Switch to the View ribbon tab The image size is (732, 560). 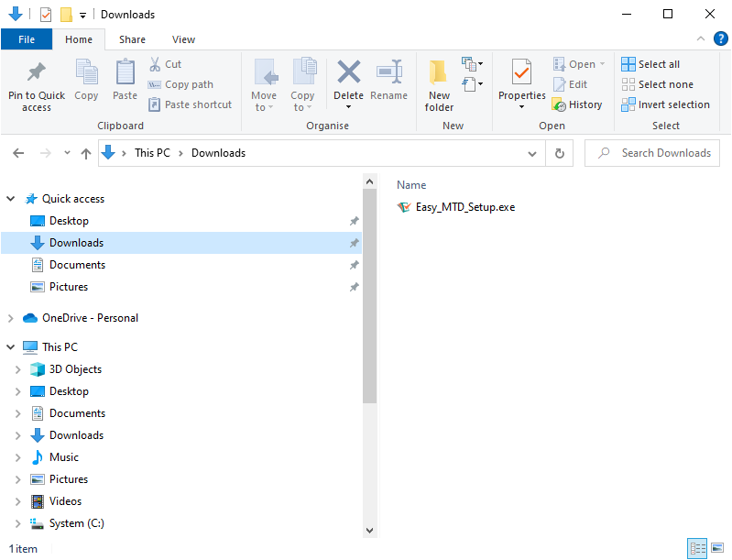click(183, 39)
